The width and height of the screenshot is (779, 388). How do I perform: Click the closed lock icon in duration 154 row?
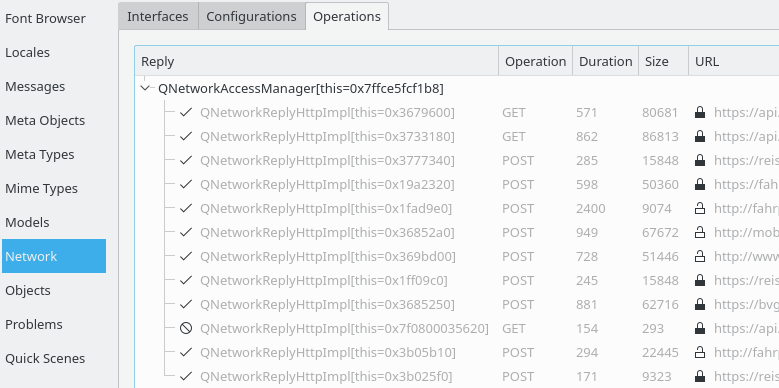pos(700,328)
